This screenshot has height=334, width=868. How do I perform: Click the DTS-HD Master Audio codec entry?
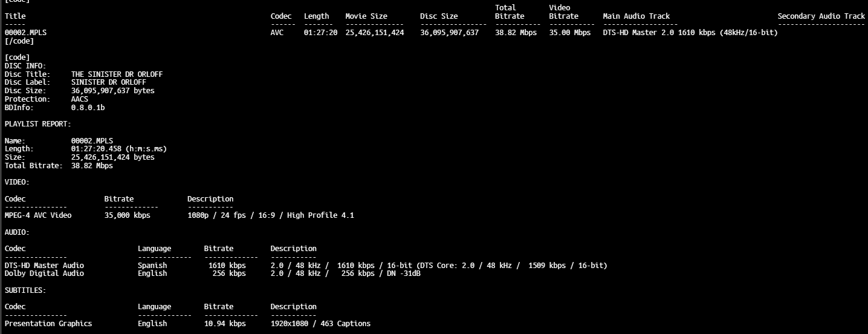[44, 266]
